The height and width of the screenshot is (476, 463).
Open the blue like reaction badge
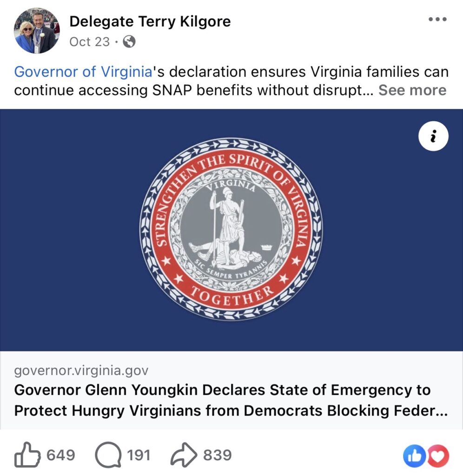414,456
